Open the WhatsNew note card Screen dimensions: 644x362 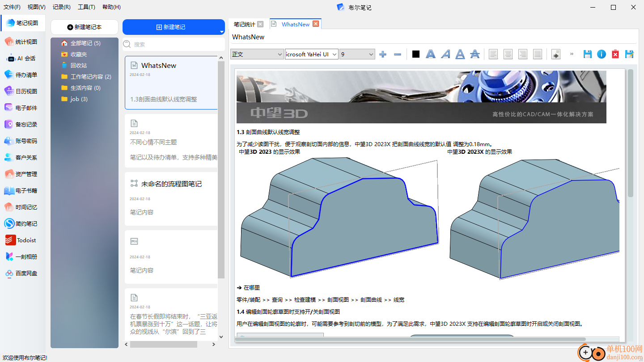(171, 83)
